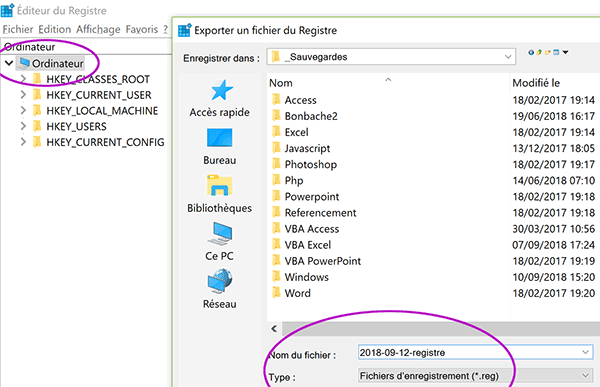Image resolution: width=600 pixels, height=387 pixels.
Task: Open the Nom du fichier dropdown arrow
Action: [x=585, y=352]
